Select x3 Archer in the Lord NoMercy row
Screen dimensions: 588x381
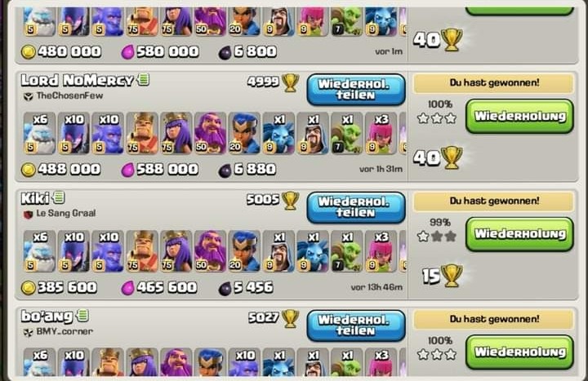(381, 133)
